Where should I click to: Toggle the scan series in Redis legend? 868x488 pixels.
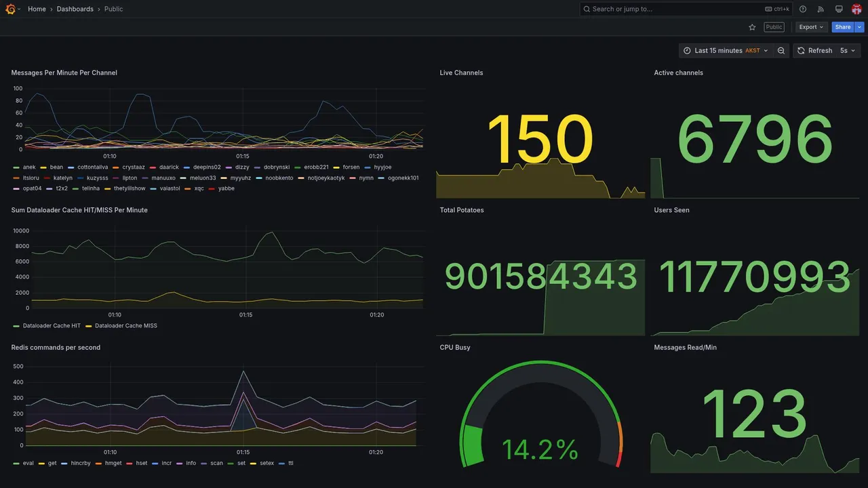[x=216, y=464]
